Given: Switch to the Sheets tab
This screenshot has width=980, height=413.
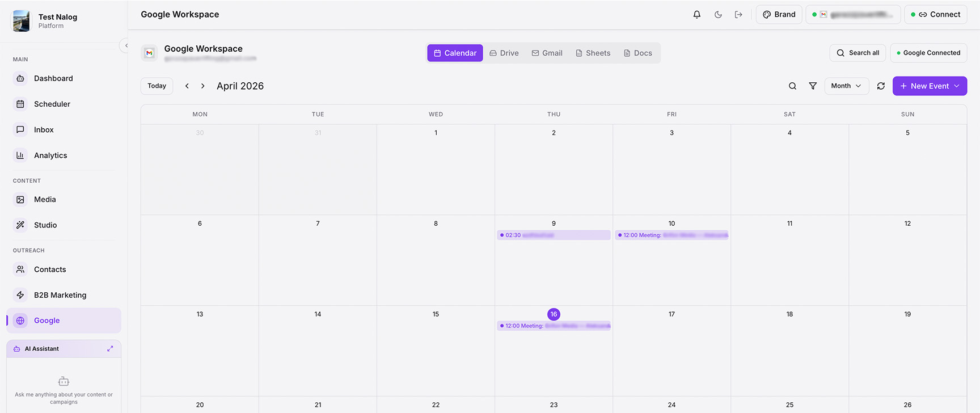Looking at the screenshot, I should point(593,53).
